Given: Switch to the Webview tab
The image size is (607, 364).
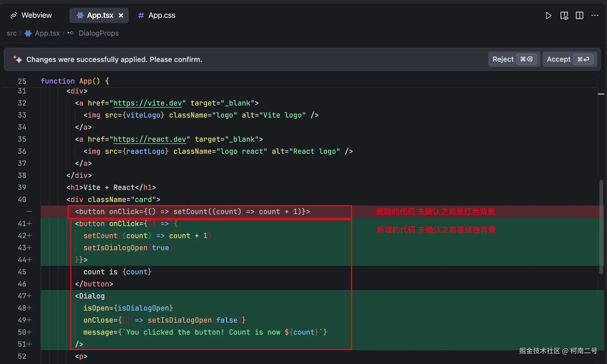Looking at the screenshot, I should (36, 15).
